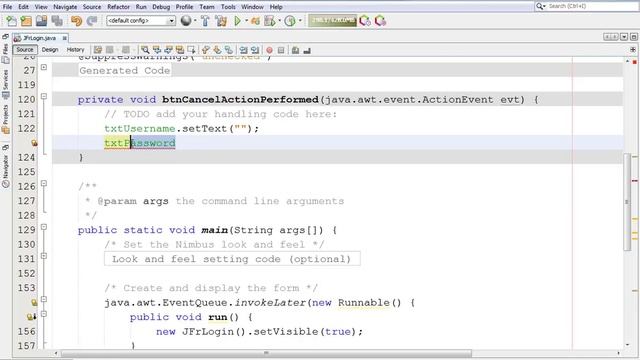Toggle Highlight Search editor icon
640x360 pixels.
(x=180, y=50)
